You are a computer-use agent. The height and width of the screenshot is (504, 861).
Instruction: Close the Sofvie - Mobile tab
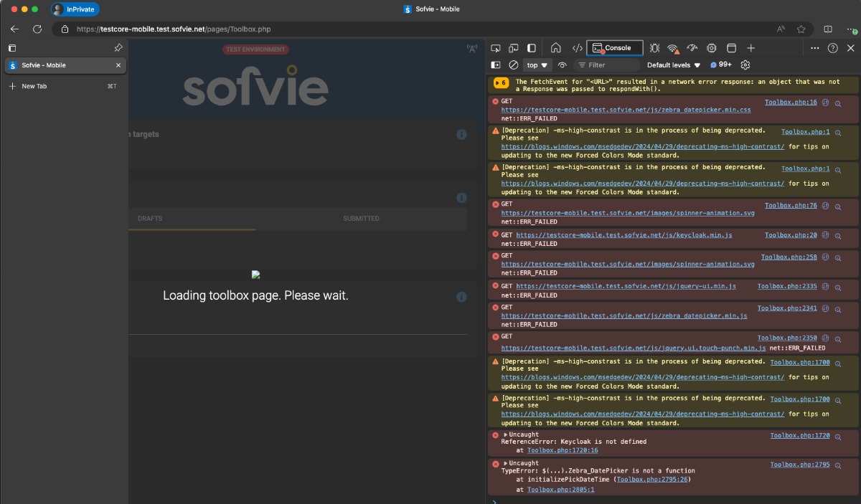118,65
